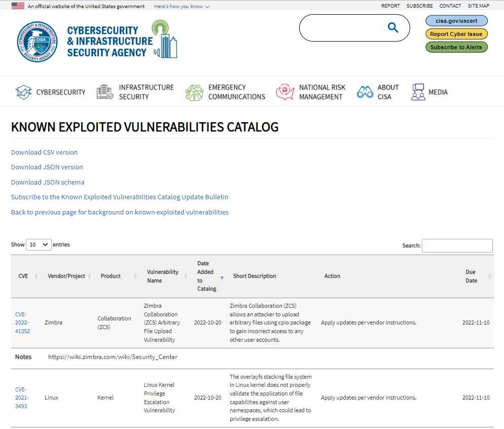Click the Emergency Communications tower icon

[x=194, y=92]
